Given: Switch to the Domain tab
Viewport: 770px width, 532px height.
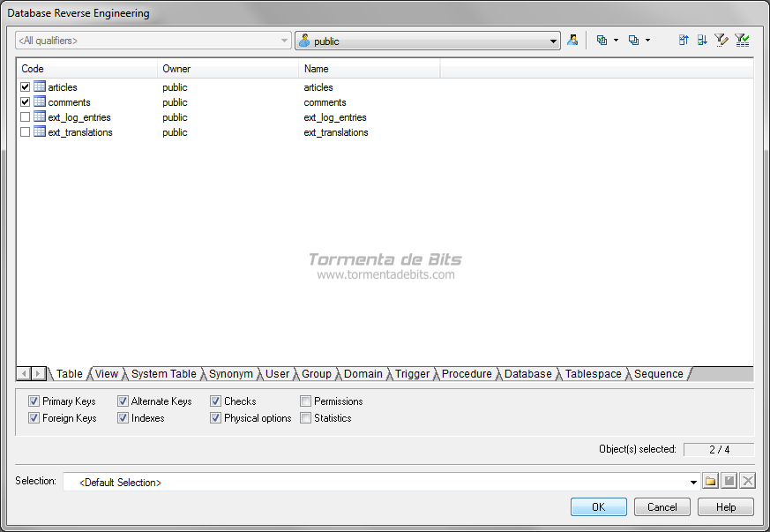Looking at the screenshot, I should 363,374.
